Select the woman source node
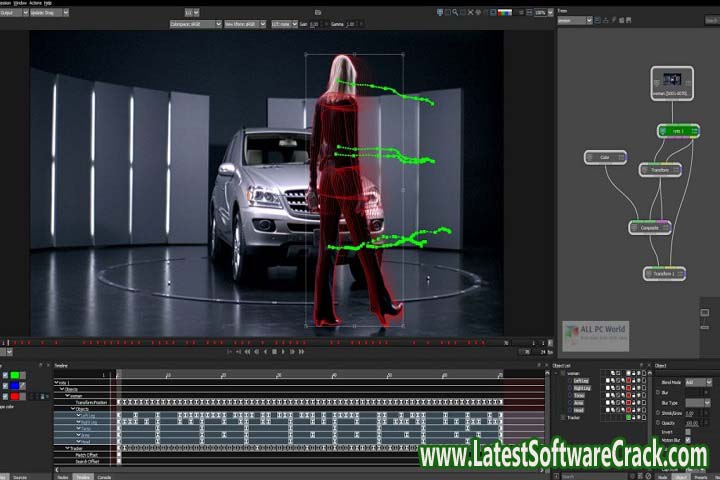The width and height of the screenshot is (720, 480). pyautogui.click(x=672, y=83)
